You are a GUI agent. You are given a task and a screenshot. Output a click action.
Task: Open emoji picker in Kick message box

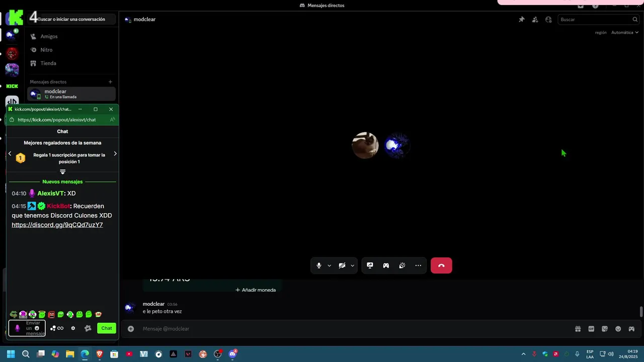pos(37,328)
